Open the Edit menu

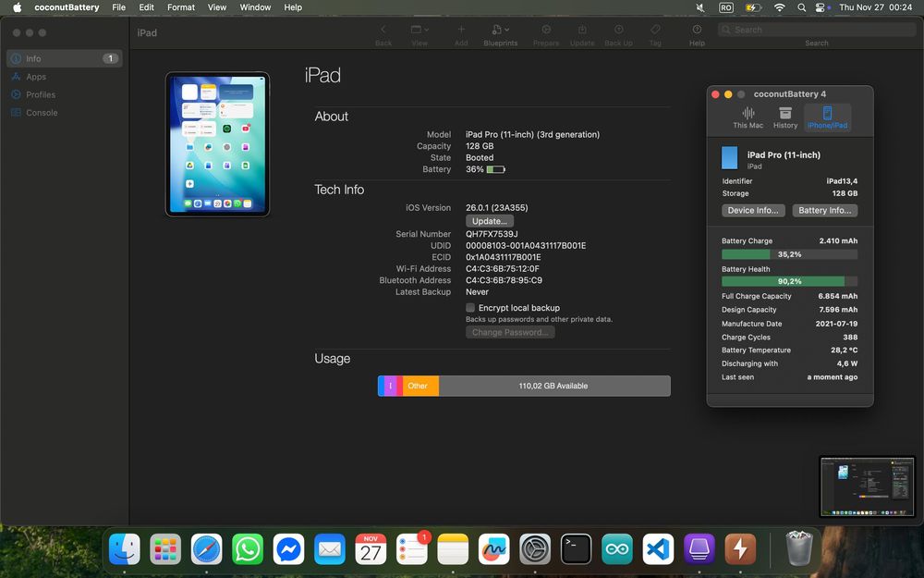[x=146, y=7]
